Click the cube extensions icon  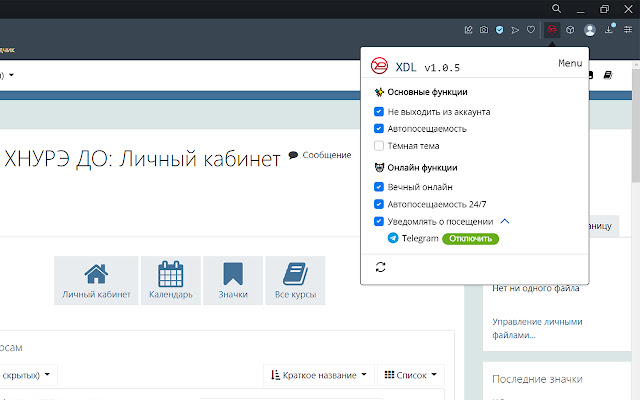click(569, 30)
